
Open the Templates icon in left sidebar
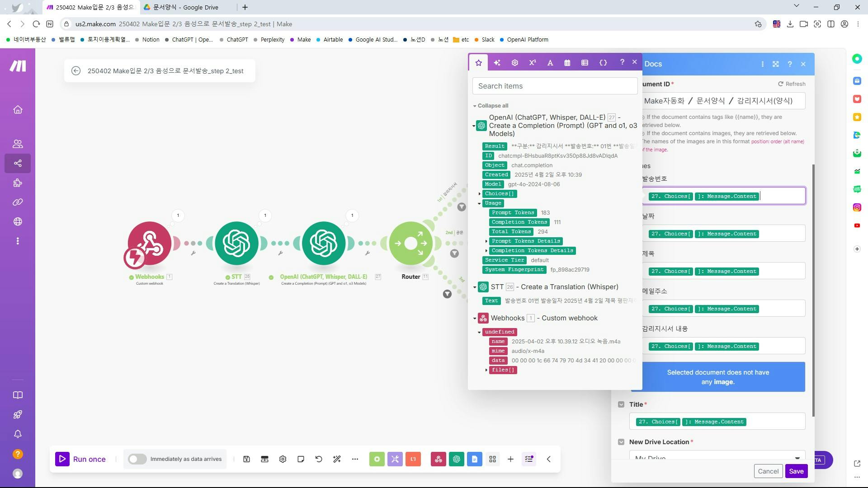pyautogui.click(x=18, y=183)
